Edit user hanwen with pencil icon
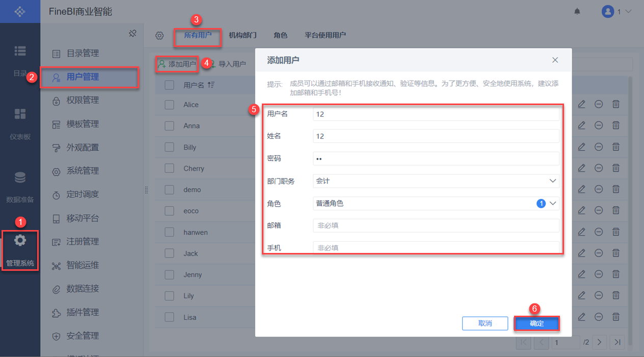The height and width of the screenshot is (357, 644). pos(582,232)
